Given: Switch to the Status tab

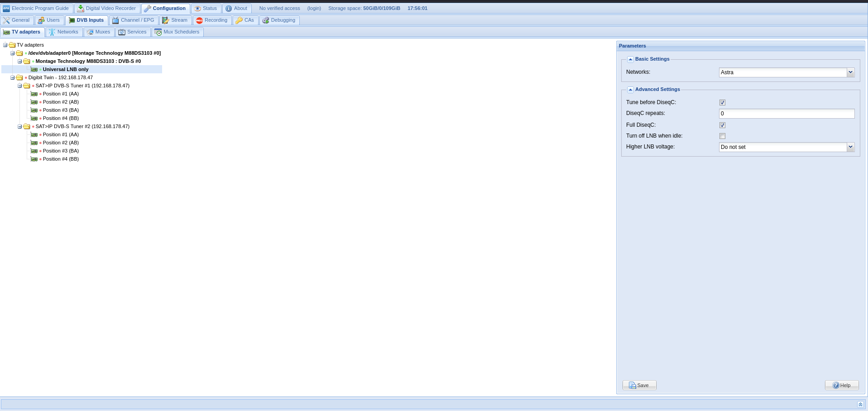Looking at the screenshot, I should coord(206,9).
